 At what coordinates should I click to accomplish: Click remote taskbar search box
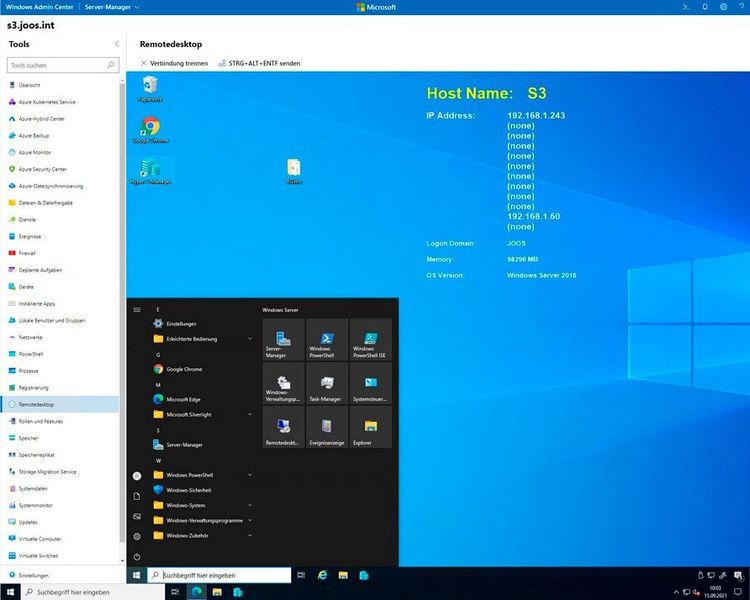(219, 575)
